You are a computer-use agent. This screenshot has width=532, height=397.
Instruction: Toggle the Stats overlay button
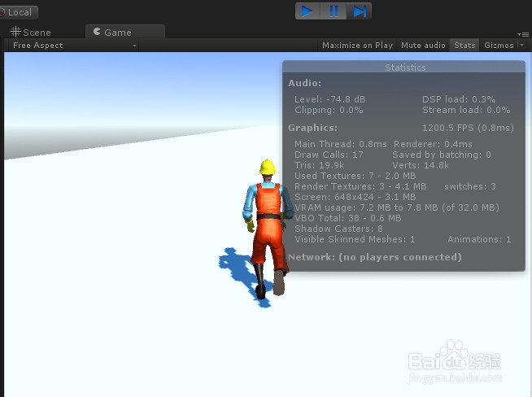(x=464, y=45)
